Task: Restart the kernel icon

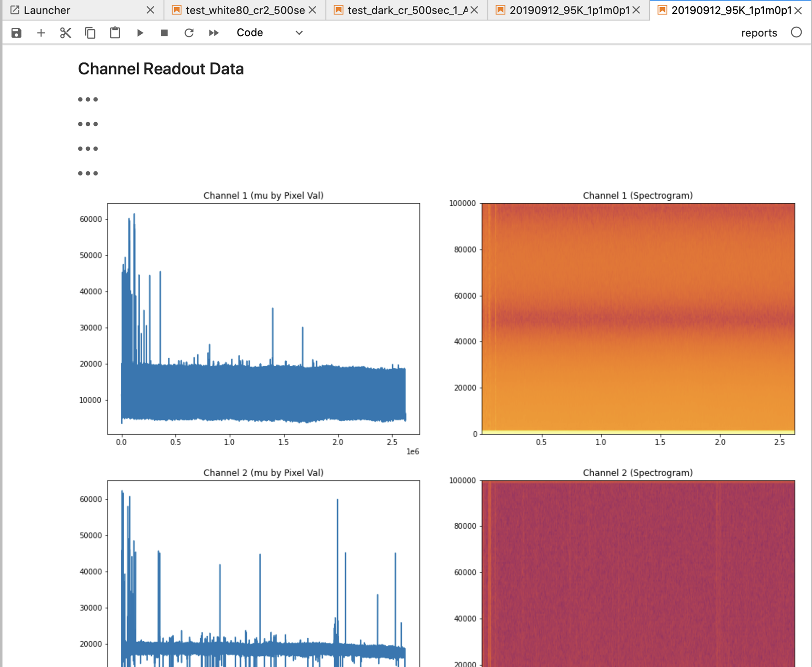Action: click(189, 33)
